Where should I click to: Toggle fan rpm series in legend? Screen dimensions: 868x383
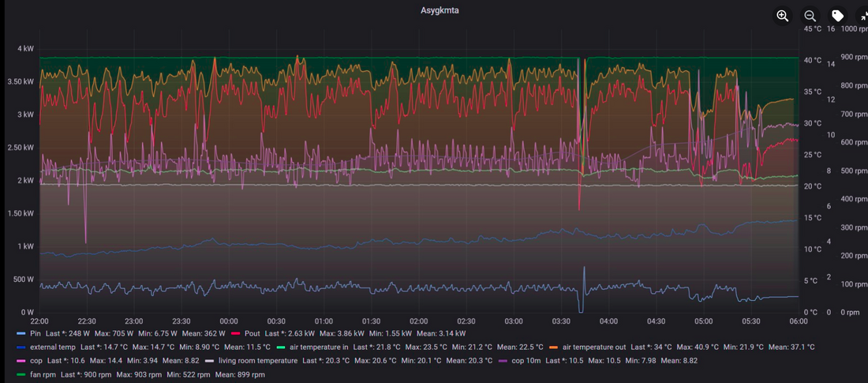coord(42,374)
